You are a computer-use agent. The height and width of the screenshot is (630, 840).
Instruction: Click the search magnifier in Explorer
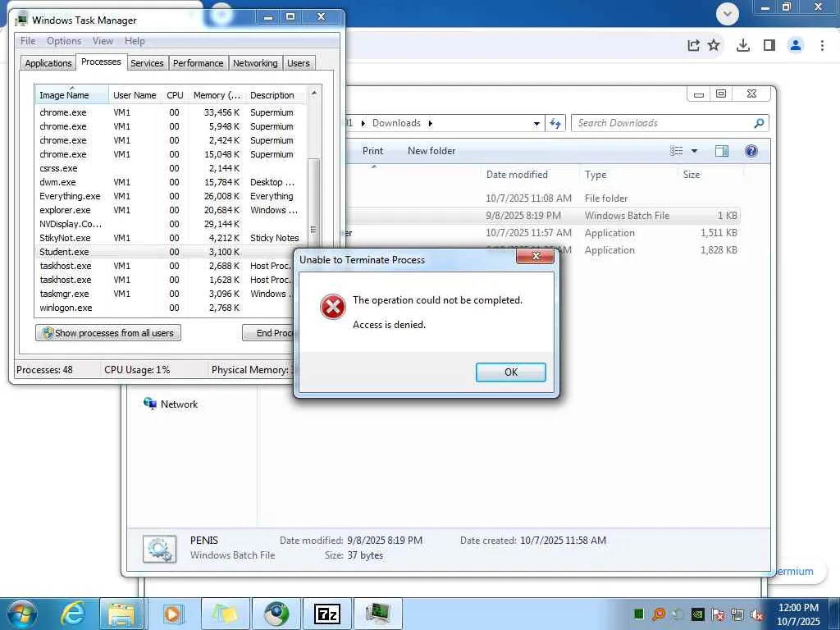click(x=759, y=123)
